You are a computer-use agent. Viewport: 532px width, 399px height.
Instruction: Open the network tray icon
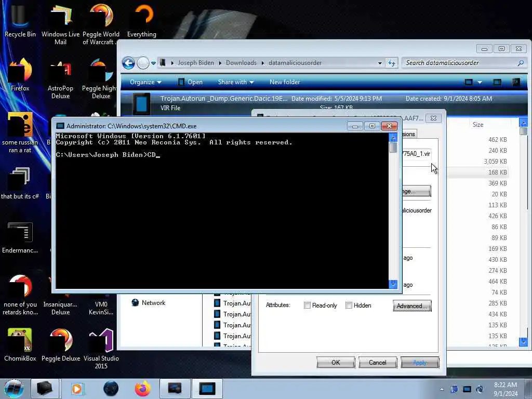[x=467, y=389]
